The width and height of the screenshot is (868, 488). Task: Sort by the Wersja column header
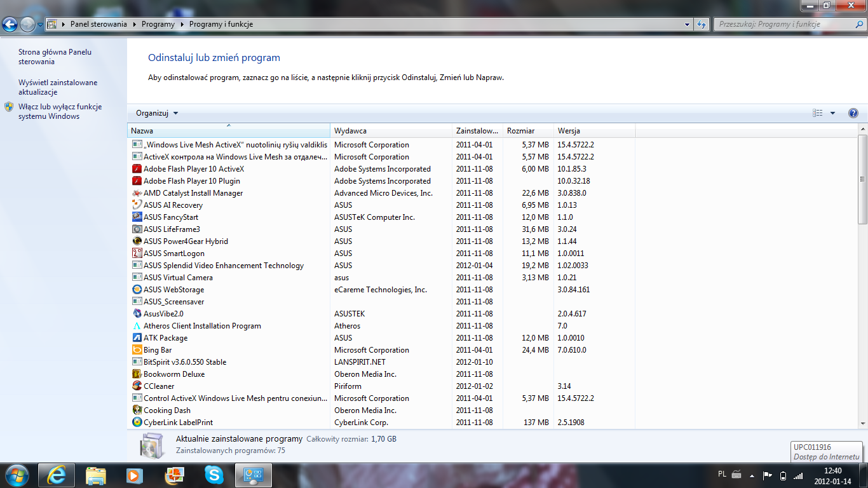tap(594, 131)
